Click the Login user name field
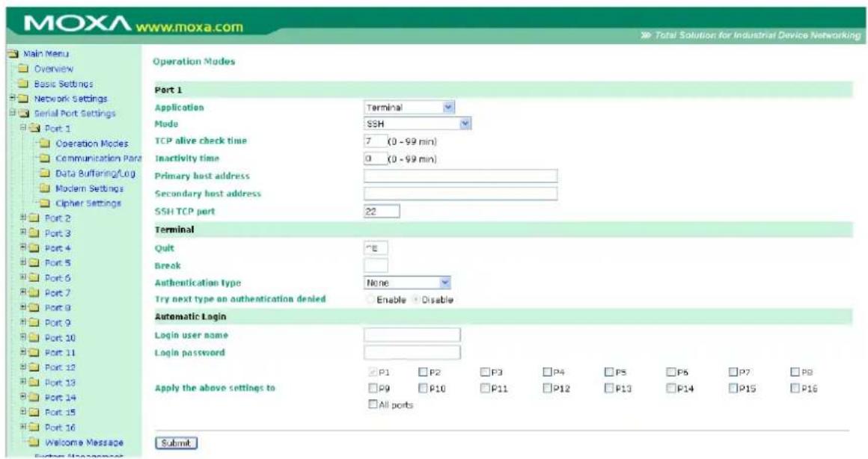 [412, 335]
